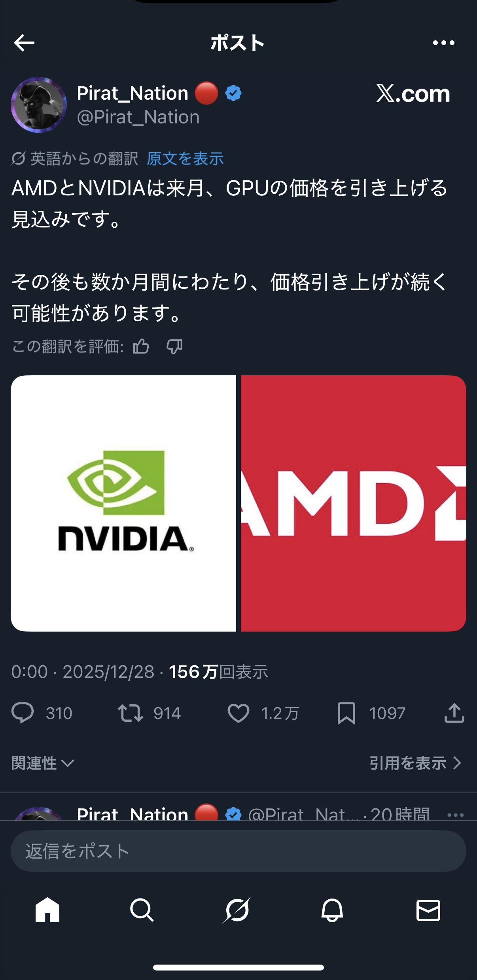Open 引用を表示 chevron link
The image size is (477, 980).
[x=415, y=763]
